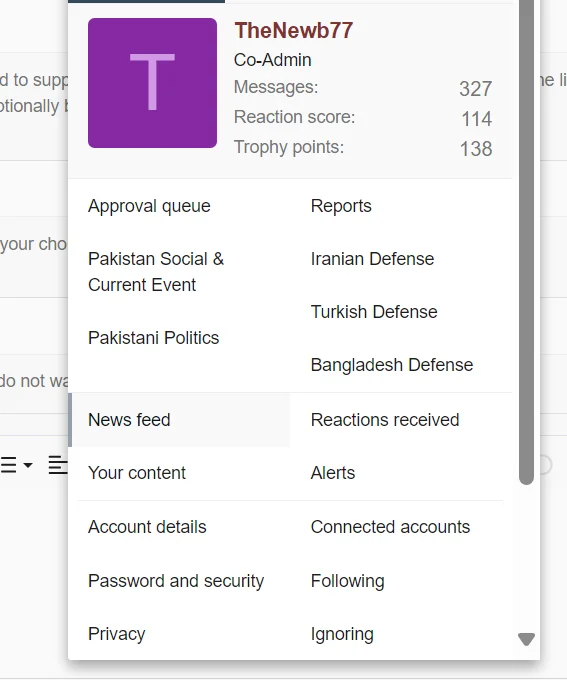Viewport: 567px width, 680px height.
Task: Open the News feed item
Action: tap(180, 420)
